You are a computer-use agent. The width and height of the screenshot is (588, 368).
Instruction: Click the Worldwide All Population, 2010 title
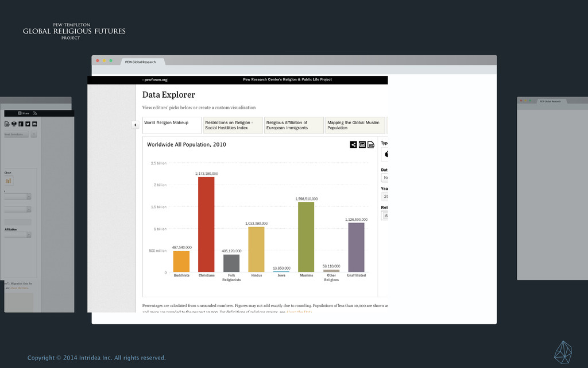coord(187,144)
